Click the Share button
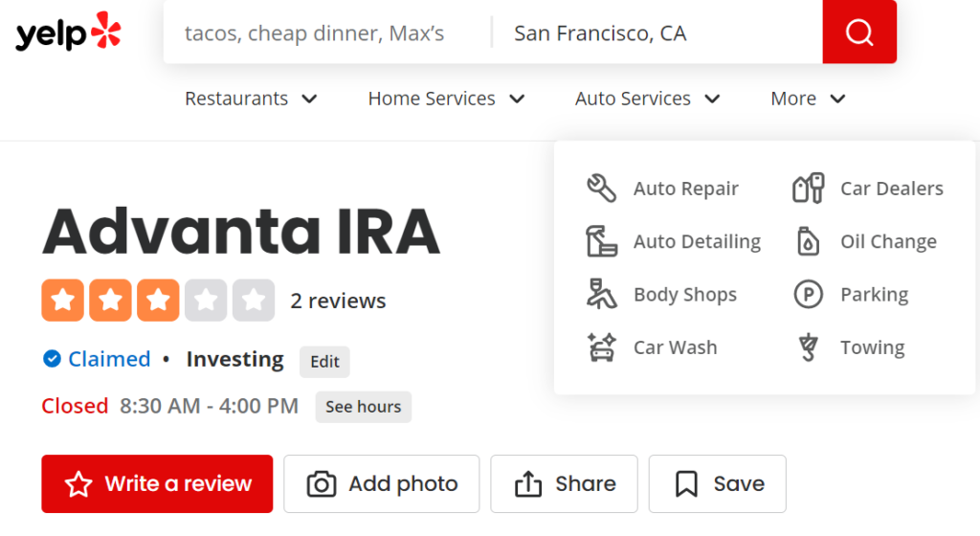The image size is (980, 536). click(x=565, y=484)
